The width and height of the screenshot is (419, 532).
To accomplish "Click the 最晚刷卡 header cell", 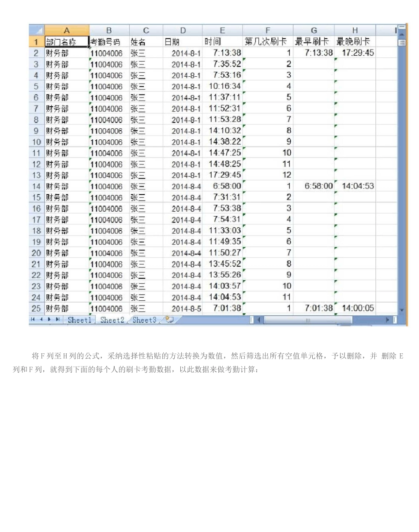I will (x=355, y=42).
